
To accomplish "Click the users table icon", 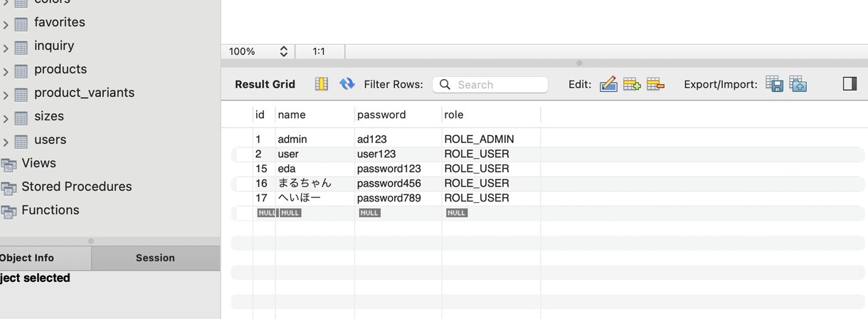I will point(21,141).
